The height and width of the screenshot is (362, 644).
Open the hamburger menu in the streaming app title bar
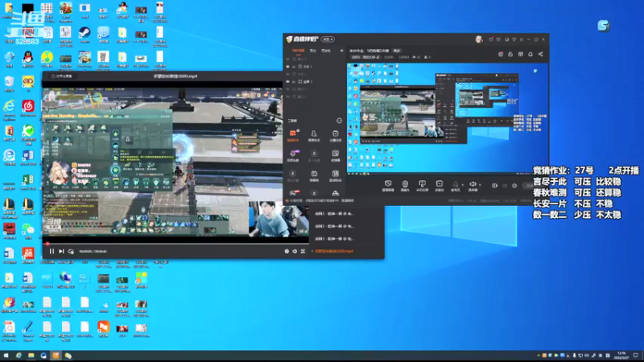click(x=521, y=39)
